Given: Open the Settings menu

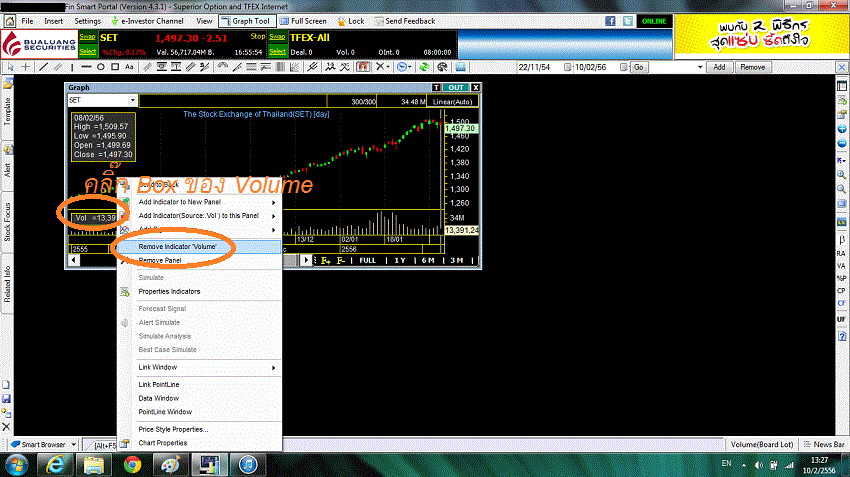Looking at the screenshot, I should (87, 21).
